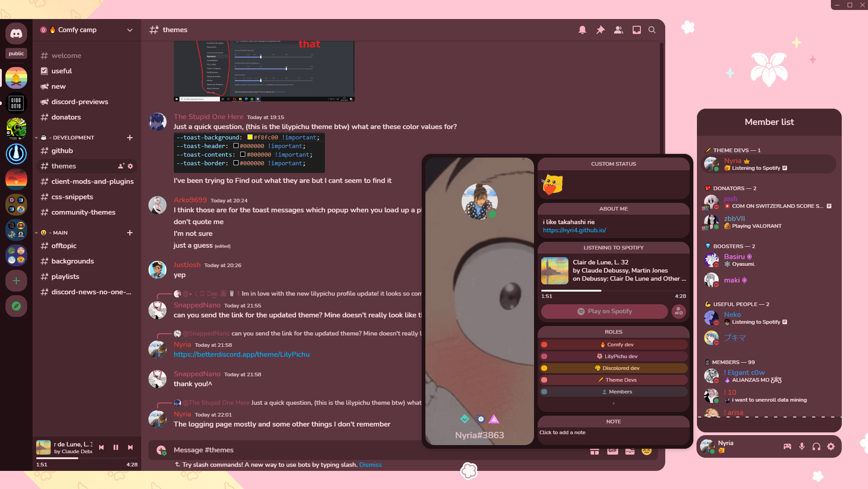868x489 pixels.
Task: Open Discord home direct messages
Action: point(16,34)
